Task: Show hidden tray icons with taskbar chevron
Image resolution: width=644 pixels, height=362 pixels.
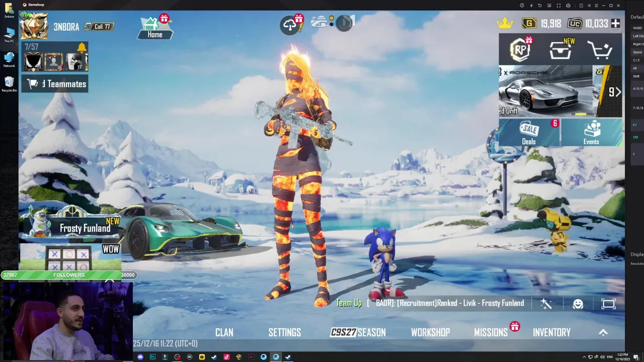Action: [x=584, y=357]
